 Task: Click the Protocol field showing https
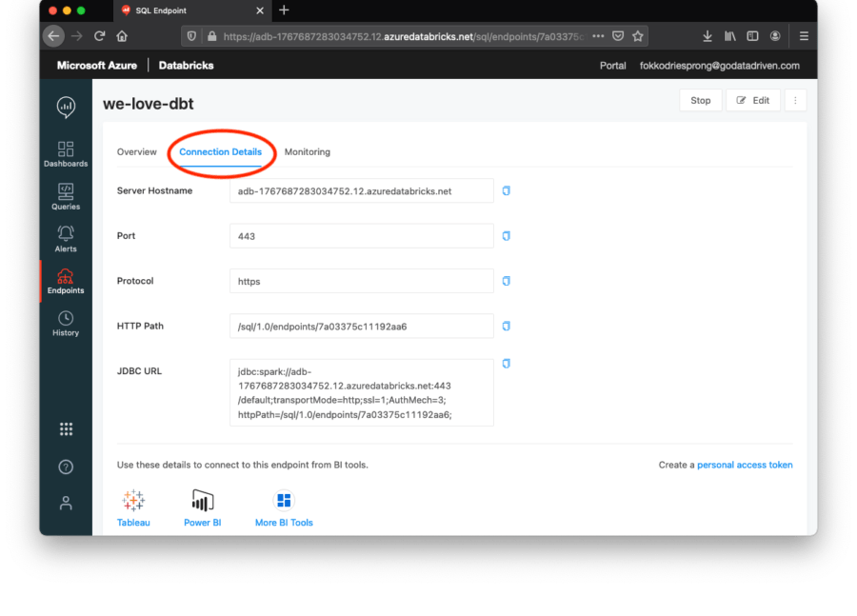(x=361, y=281)
